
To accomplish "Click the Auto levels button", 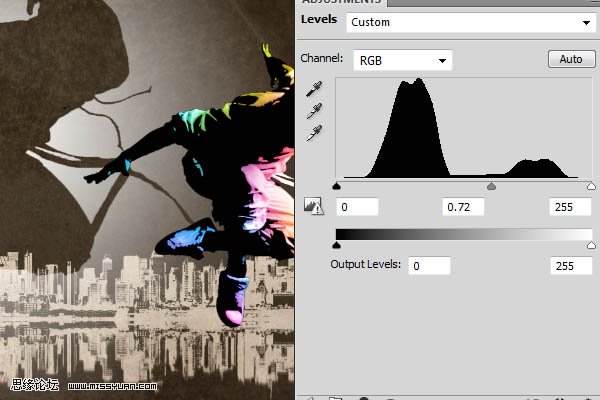I will tap(571, 59).
